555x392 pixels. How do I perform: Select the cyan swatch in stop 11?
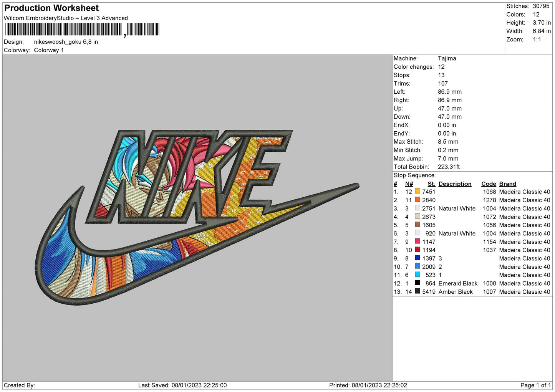tap(417, 275)
